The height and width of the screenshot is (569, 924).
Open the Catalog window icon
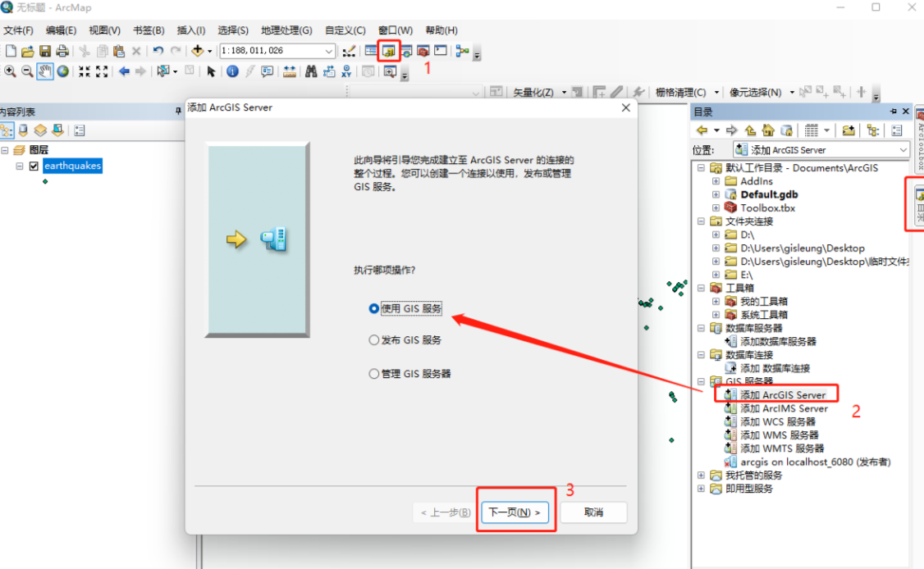pyautogui.click(x=388, y=52)
